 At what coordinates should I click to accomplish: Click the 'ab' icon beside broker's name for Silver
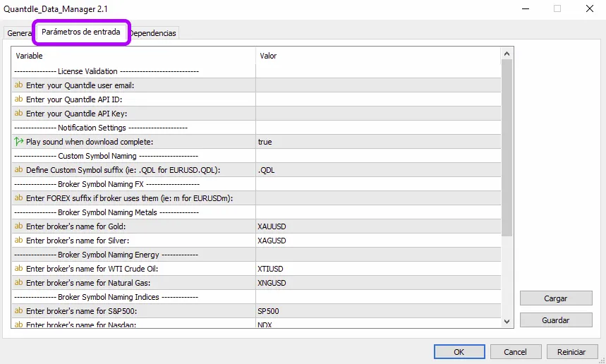pyautogui.click(x=18, y=240)
